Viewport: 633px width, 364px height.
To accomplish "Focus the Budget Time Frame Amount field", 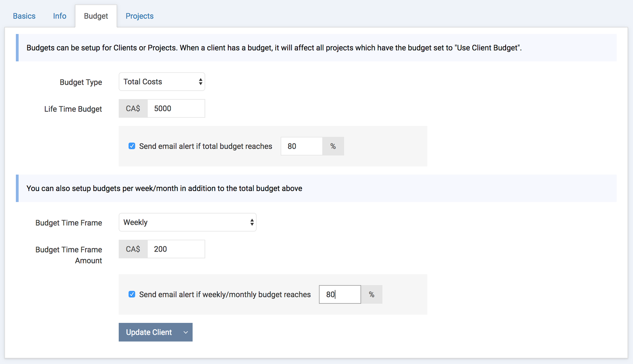I will coord(176,249).
